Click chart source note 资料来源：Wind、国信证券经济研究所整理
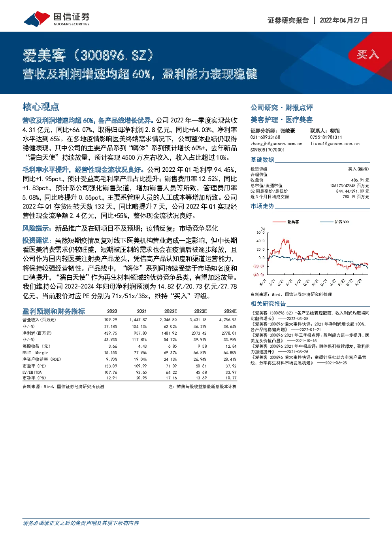The height and width of the screenshot is (555, 392). (x=291, y=294)
